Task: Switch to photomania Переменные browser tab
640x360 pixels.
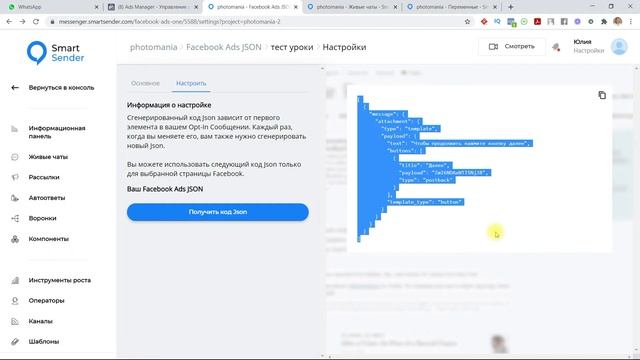Action: pyautogui.click(x=451, y=7)
